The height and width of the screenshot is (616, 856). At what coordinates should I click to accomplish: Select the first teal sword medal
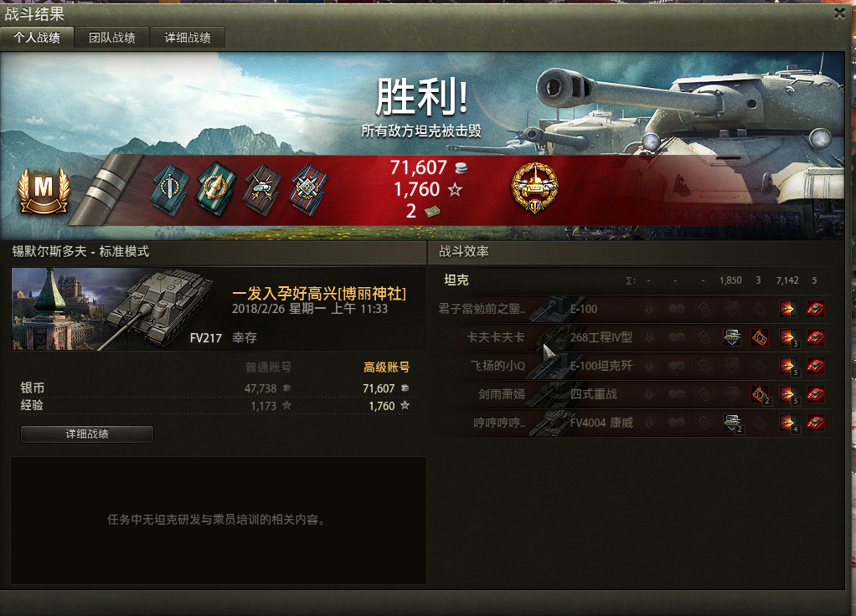click(x=171, y=189)
